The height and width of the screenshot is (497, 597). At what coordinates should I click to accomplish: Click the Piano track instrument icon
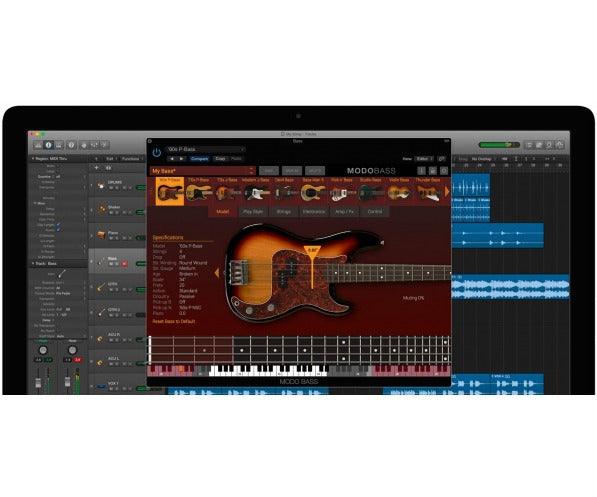click(x=101, y=235)
